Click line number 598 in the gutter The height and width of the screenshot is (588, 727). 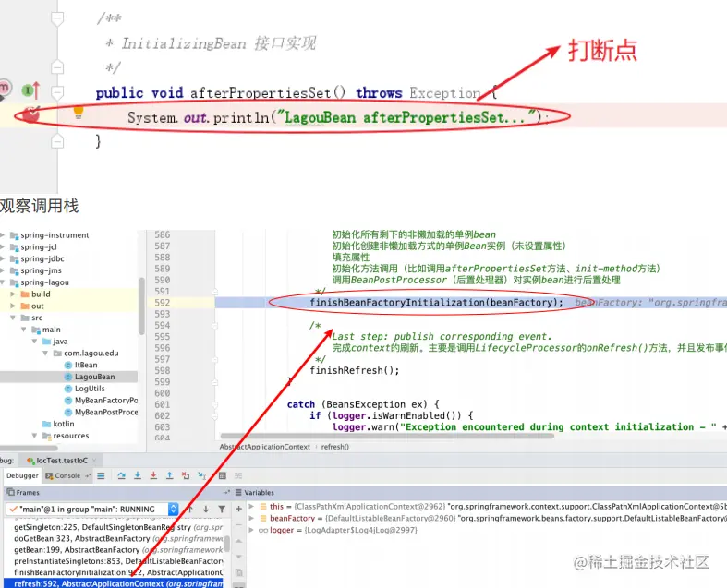point(163,371)
